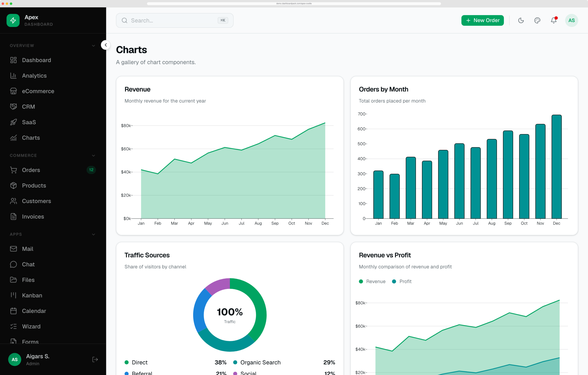Open Mail link in sidebar

tap(53, 249)
